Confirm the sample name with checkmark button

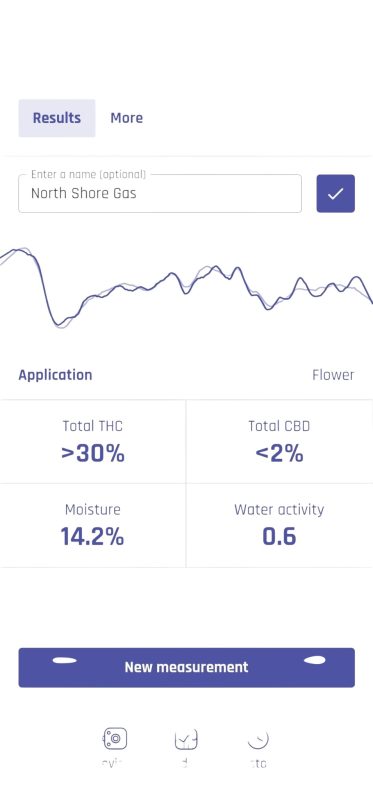pos(335,193)
